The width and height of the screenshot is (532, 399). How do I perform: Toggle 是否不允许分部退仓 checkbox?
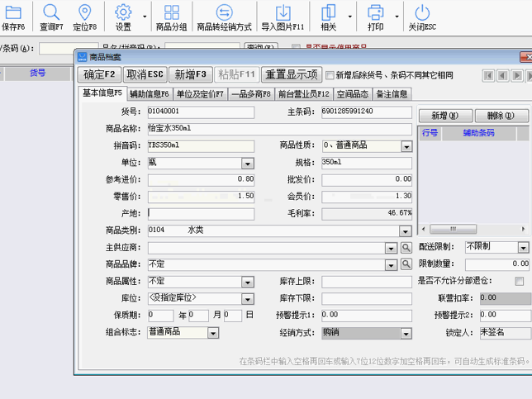tap(519, 281)
